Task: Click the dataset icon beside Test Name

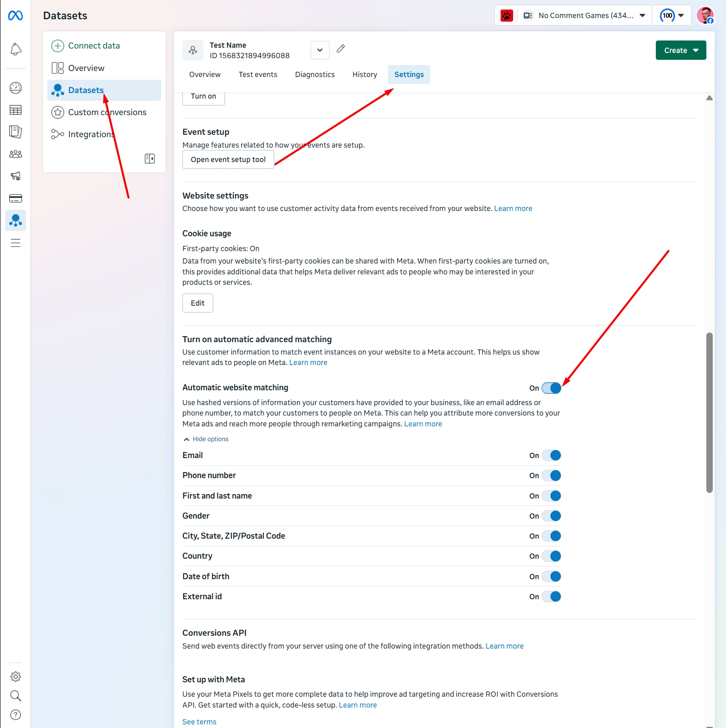Action: click(193, 50)
